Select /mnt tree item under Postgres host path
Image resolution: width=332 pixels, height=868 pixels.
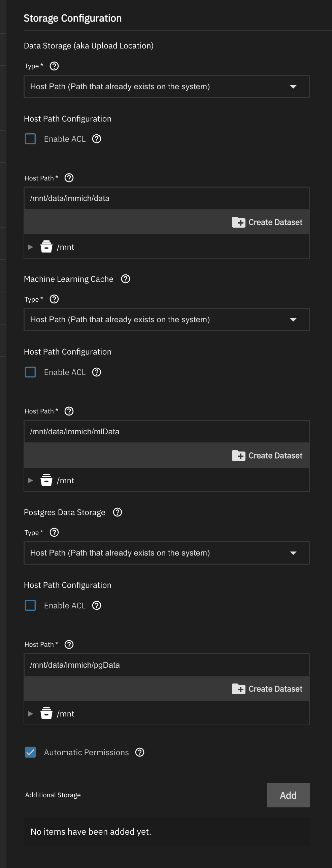pos(65,714)
